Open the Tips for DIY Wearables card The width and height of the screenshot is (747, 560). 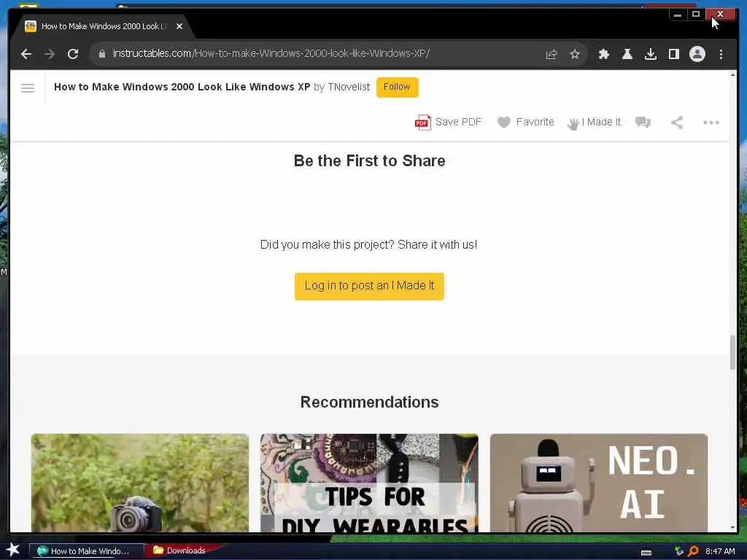point(369,483)
